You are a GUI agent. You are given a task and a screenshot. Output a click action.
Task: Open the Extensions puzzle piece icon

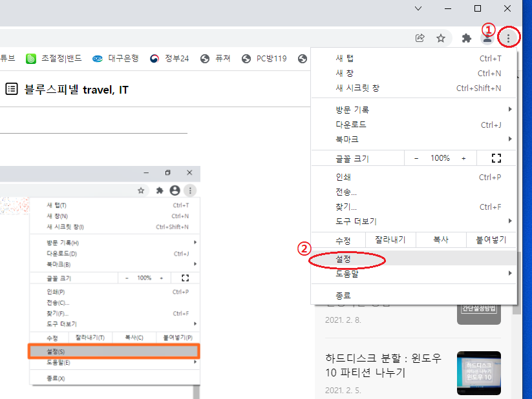tap(466, 38)
